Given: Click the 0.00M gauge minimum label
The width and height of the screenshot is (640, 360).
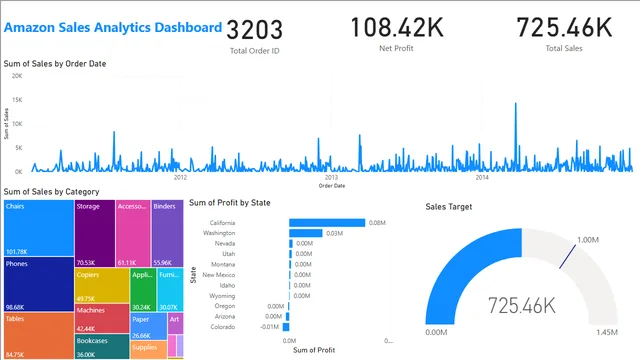Looking at the screenshot, I should click(436, 332).
